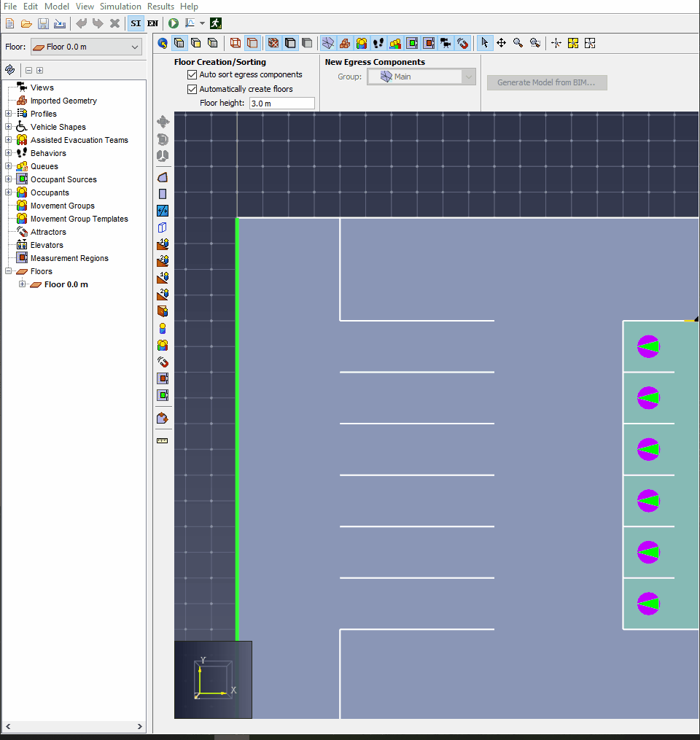Select the polygonal room drawing tool
Image resolution: width=700 pixels, height=740 pixels.
[163, 177]
